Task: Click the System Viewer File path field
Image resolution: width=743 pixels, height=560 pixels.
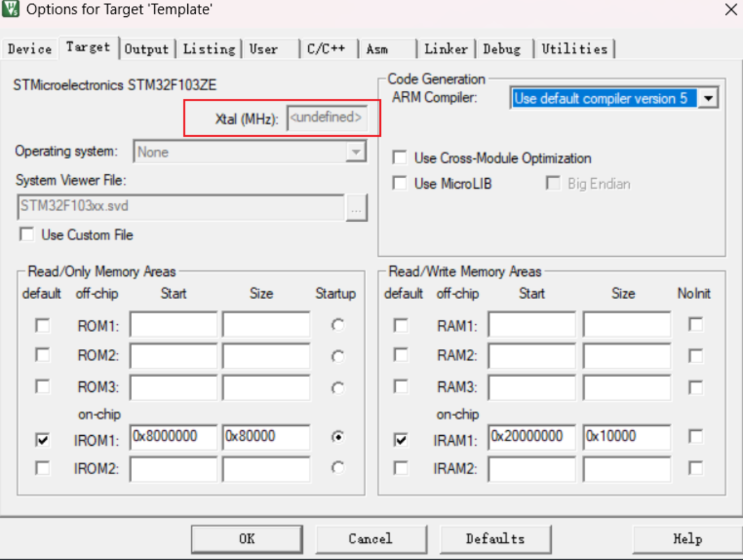Action: click(x=181, y=207)
